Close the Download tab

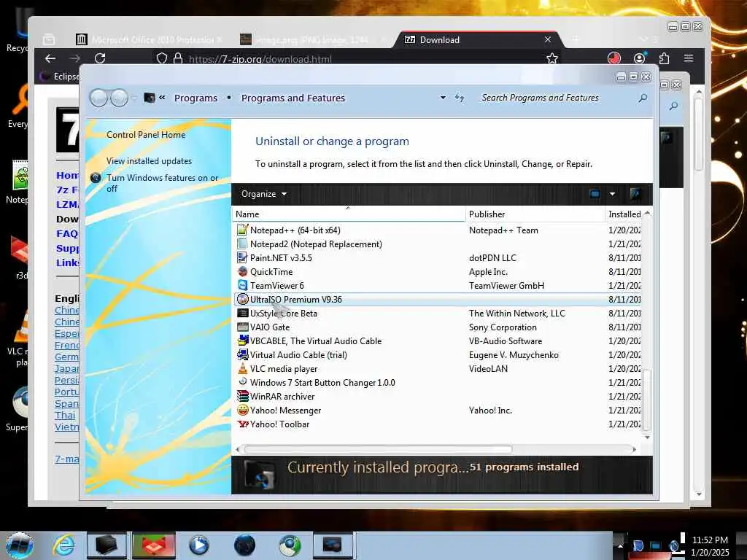tap(548, 39)
